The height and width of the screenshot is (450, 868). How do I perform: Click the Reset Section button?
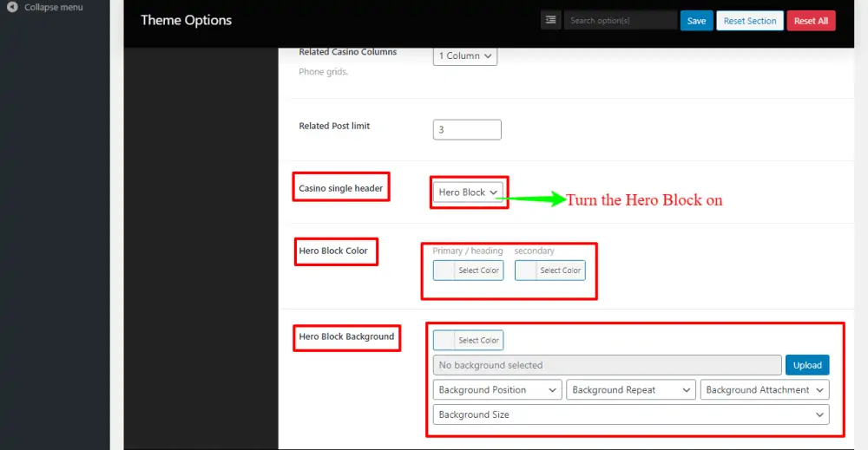(x=750, y=21)
